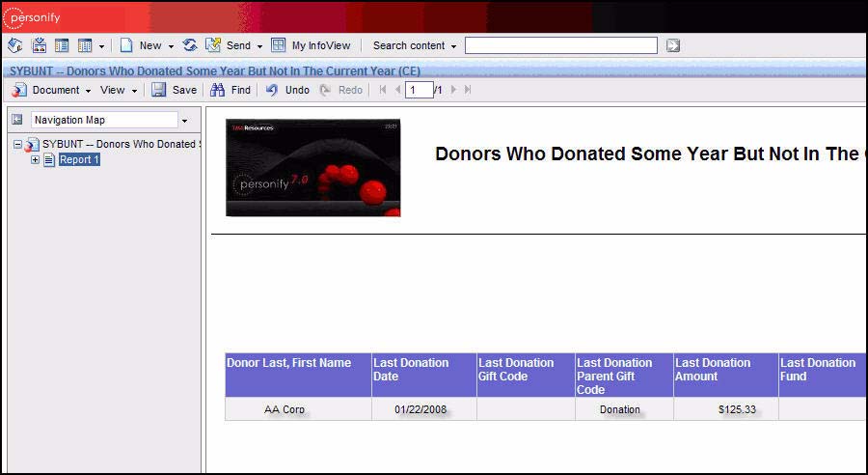Viewport: 868px width, 475px height.
Task: Click the Find button label
Action: tap(241, 90)
